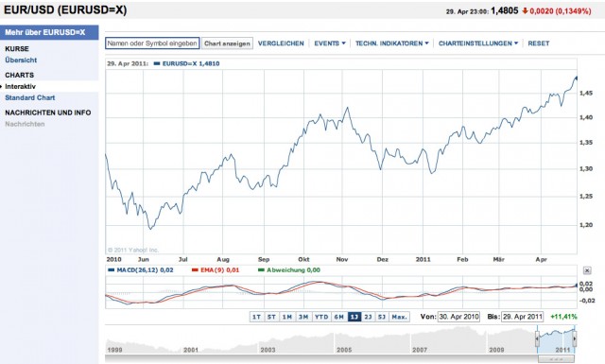Select the 5T time range

[x=271, y=317]
